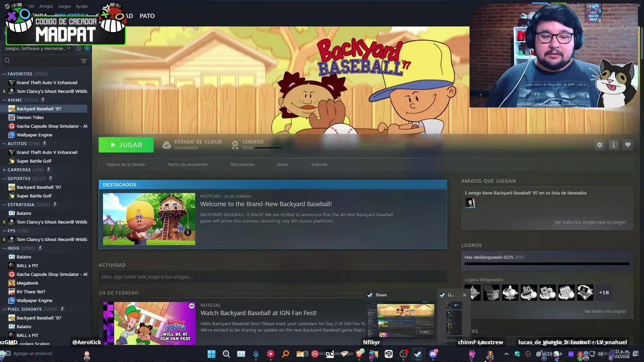Open the PATO profile tab
Image resolution: width=644 pixels, height=362 pixels.
pos(147,16)
